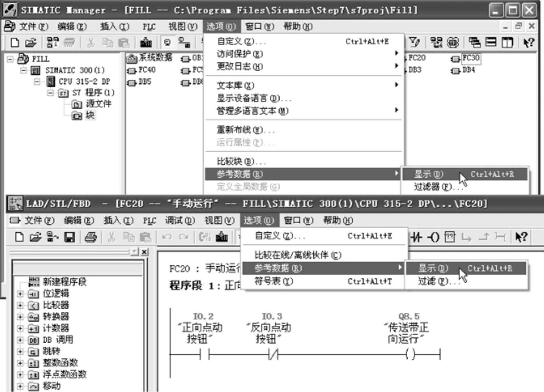Insert an output coil from the toolbar
The height and width of the screenshot is (392, 544).
coord(433,237)
